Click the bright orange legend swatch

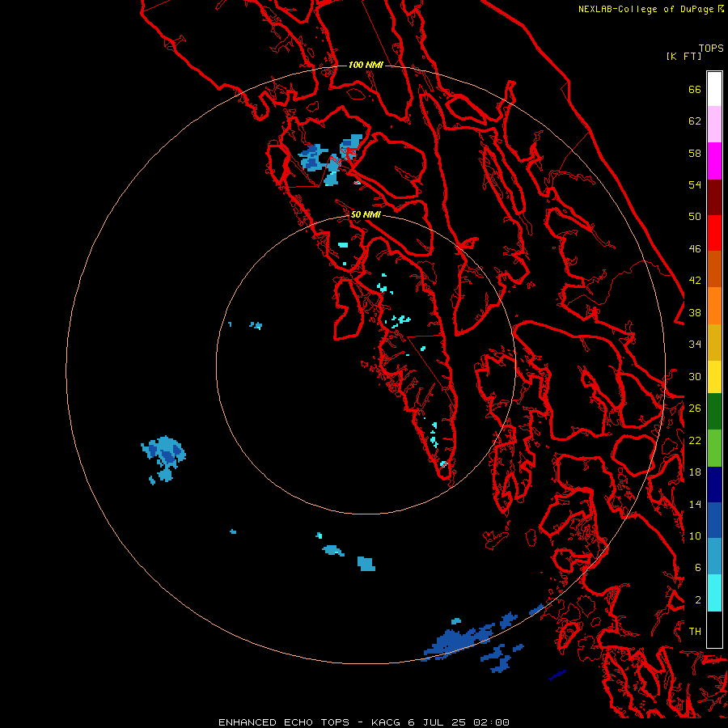pyautogui.click(x=714, y=306)
